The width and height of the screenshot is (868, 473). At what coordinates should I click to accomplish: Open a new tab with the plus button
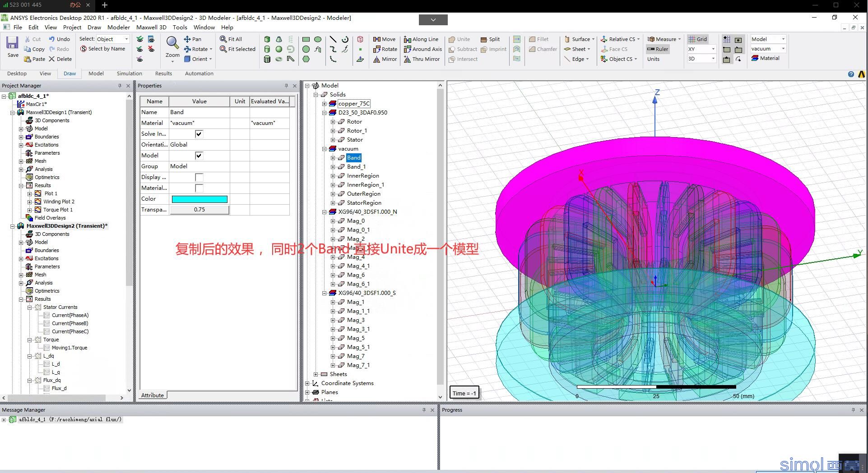[104, 5]
